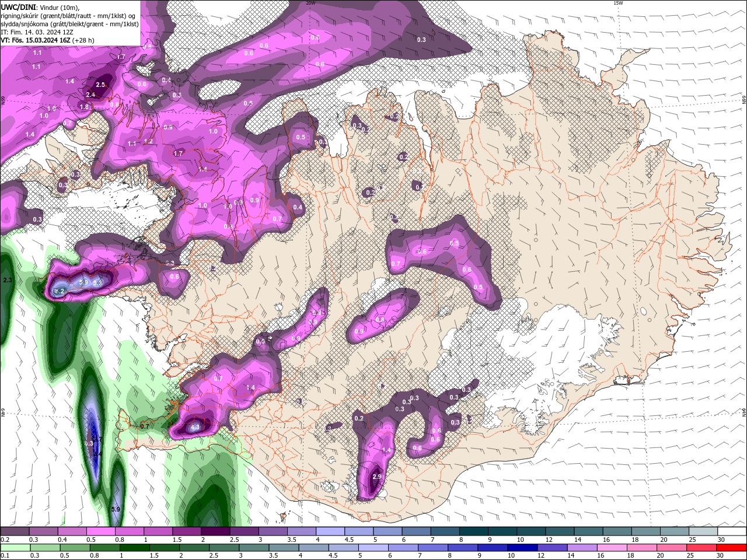Screen dimensions: 747x560
Task: Click the 2.4 snowfall value on the map
Action: 90,94
